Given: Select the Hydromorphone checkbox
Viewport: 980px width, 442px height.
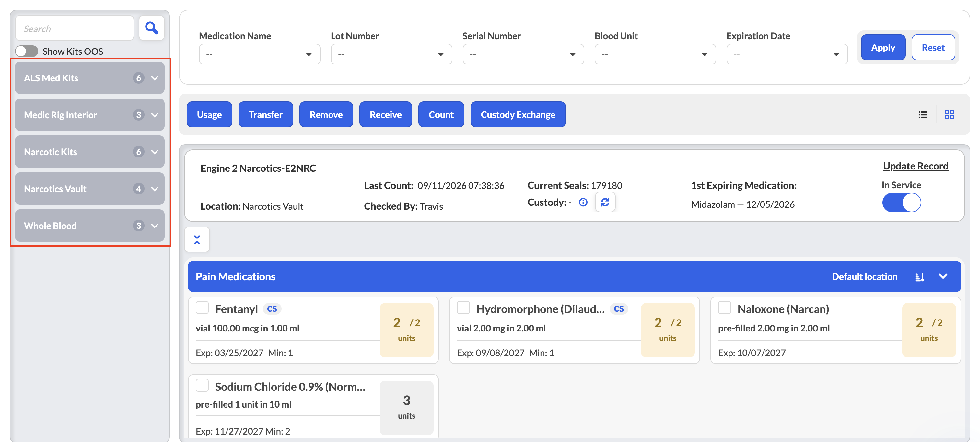Looking at the screenshot, I should click(x=463, y=307).
